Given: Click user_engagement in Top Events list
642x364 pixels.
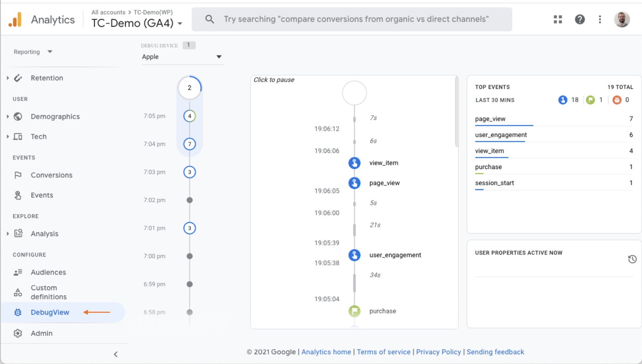Looking at the screenshot, I should [x=501, y=135].
